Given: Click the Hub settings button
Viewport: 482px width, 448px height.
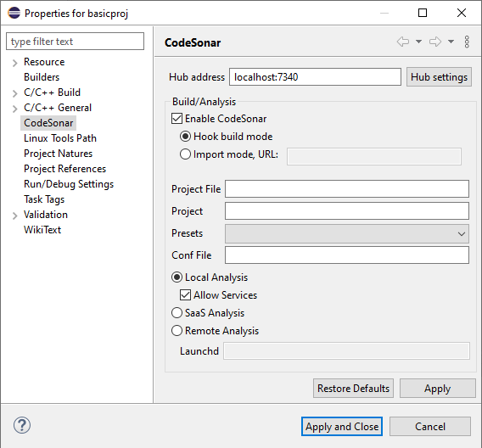Looking at the screenshot, I should (x=439, y=77).
